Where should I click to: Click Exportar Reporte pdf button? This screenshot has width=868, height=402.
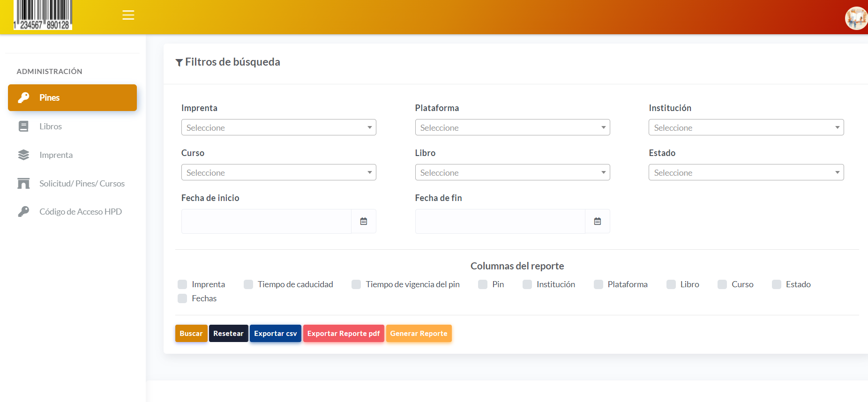(x=344, y=334)
